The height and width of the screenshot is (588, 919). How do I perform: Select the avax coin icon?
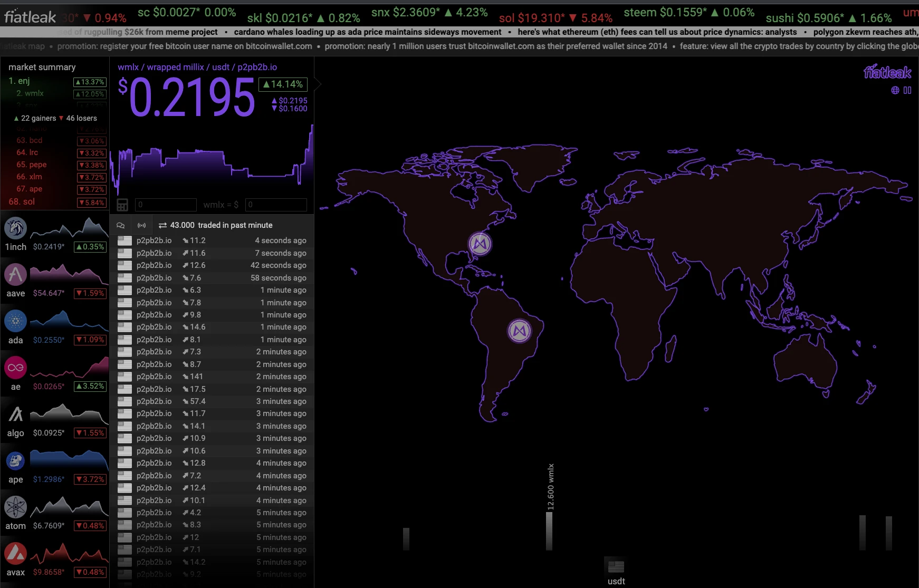[x=15, y=553]
